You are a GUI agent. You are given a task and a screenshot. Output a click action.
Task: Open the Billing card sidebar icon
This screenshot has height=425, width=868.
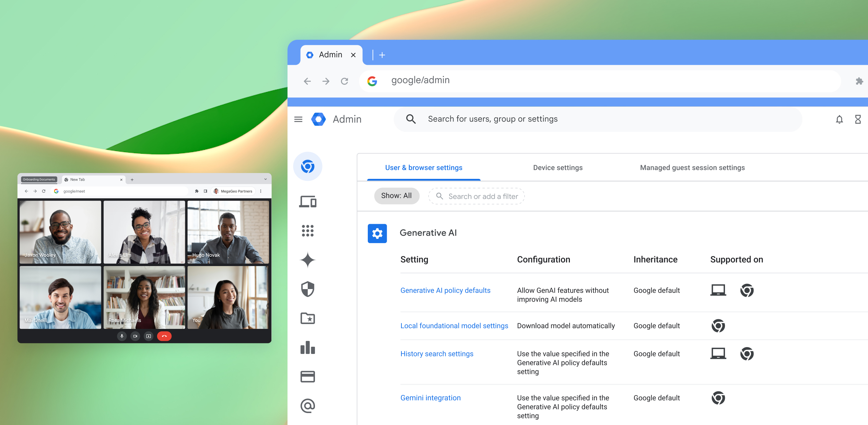[307, 377]
